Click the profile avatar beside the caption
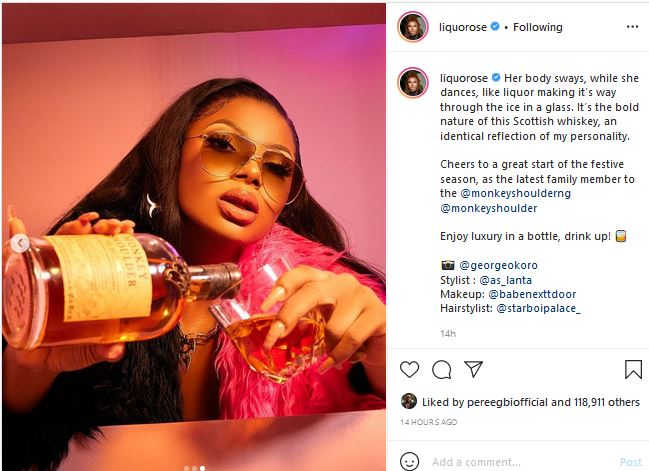 pyautogui.click(x=413, y=81)
